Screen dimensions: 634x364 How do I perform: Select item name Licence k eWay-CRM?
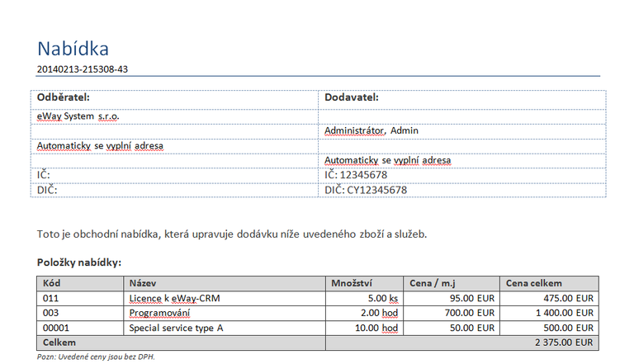(175, 299)
